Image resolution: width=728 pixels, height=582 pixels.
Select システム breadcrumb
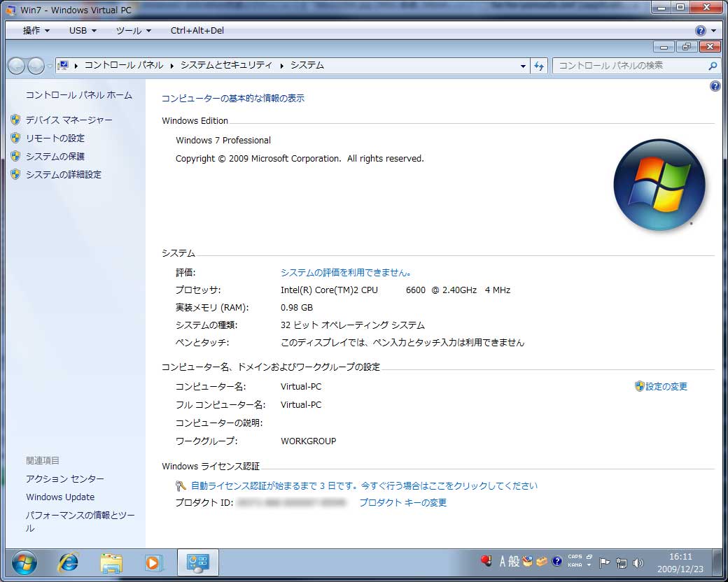307,66
